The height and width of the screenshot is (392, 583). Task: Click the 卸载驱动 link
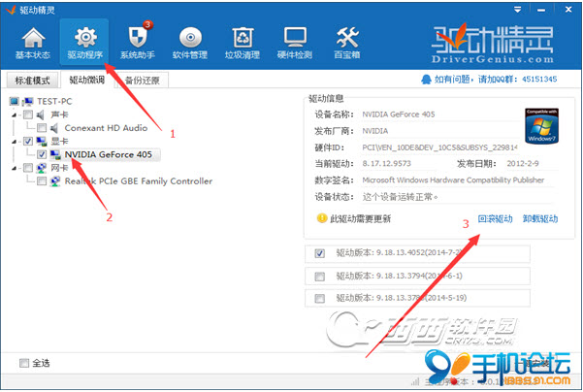point(540,218)
